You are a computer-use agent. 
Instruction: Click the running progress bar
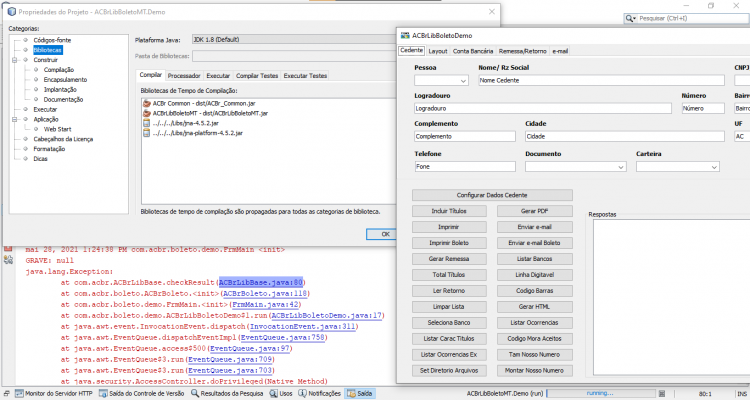point(600,393)
